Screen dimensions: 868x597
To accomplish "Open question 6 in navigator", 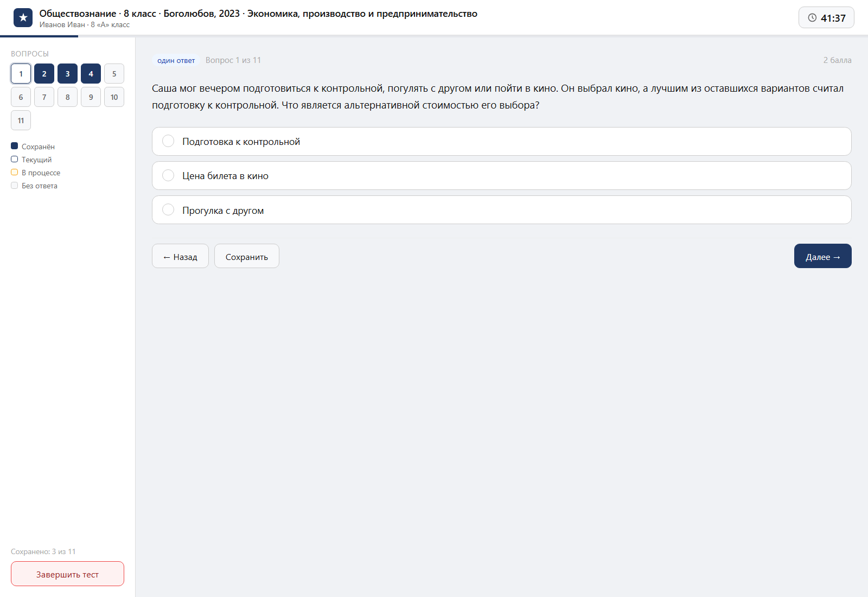I will coord(21,97).
